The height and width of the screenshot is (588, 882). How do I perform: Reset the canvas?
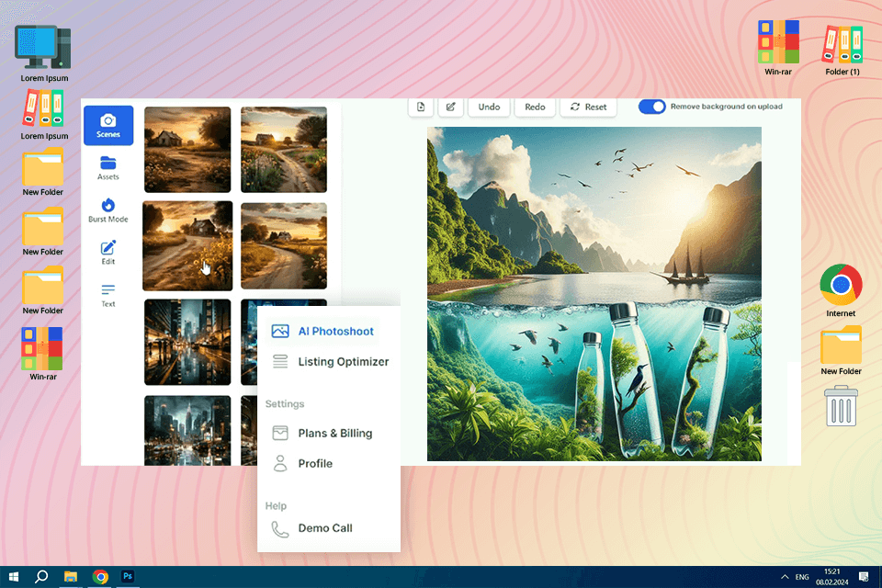(x=588, y=107)
